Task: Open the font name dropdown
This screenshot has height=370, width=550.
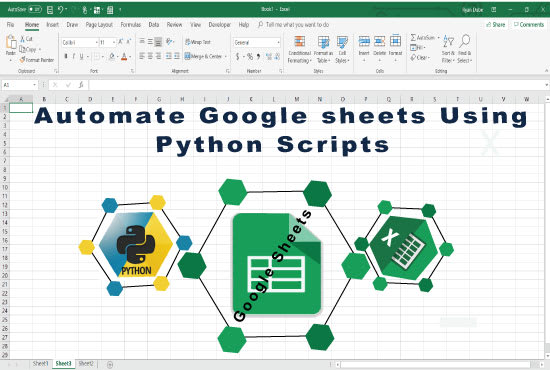Action: pos(97,42)
